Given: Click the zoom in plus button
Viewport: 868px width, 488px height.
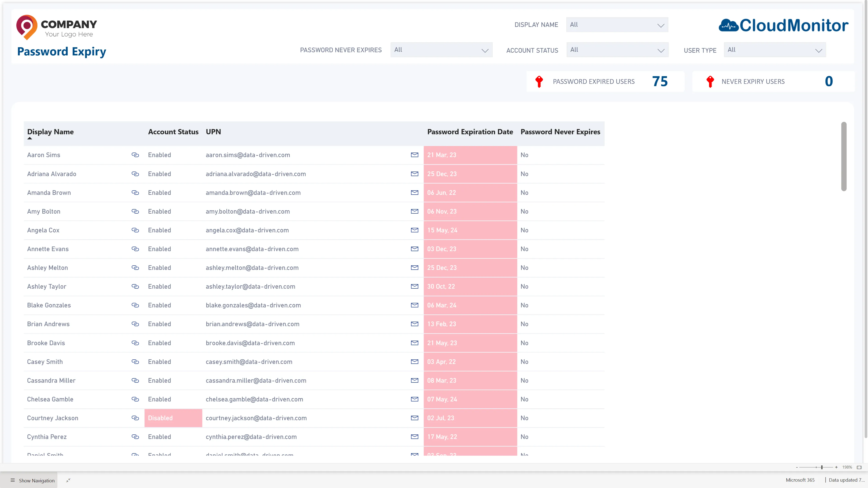Looking at the screenshot, I should coord(836,467).
